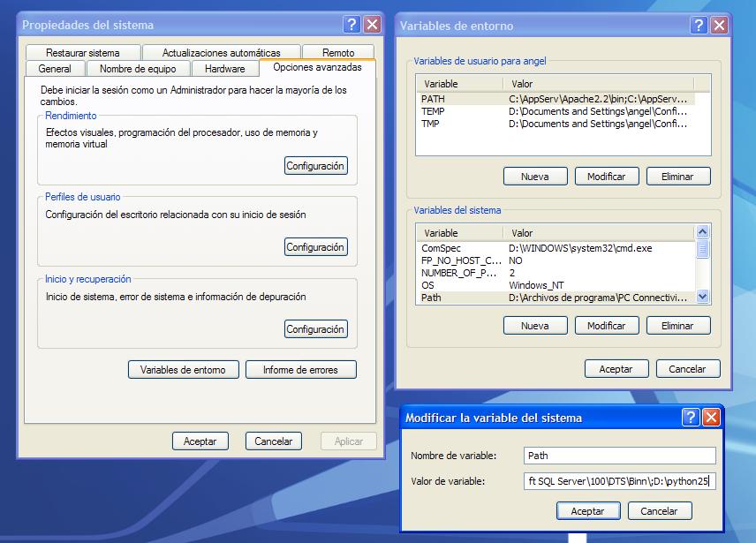Open Informe de errores

point(301,370)
